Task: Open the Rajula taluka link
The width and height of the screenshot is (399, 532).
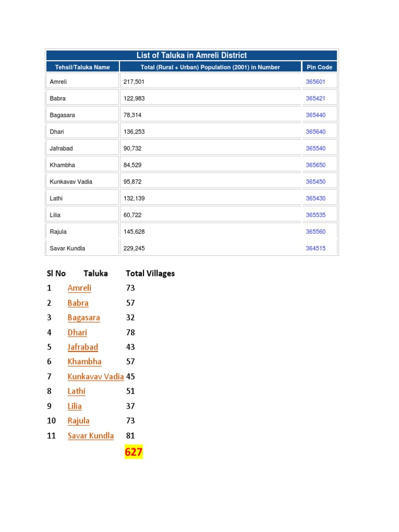Action: pos(78,421)
